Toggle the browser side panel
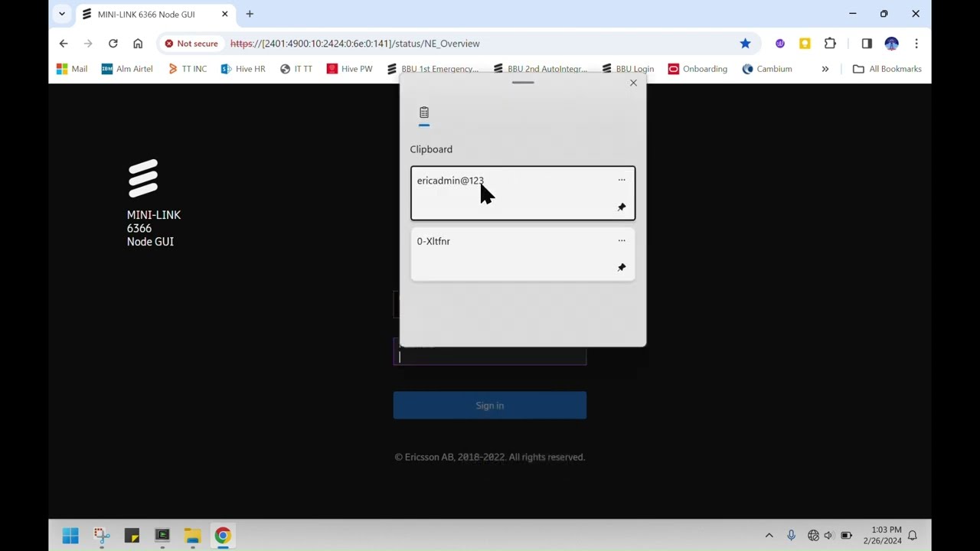Screen dimensions: 980x551 pos(867,44)
